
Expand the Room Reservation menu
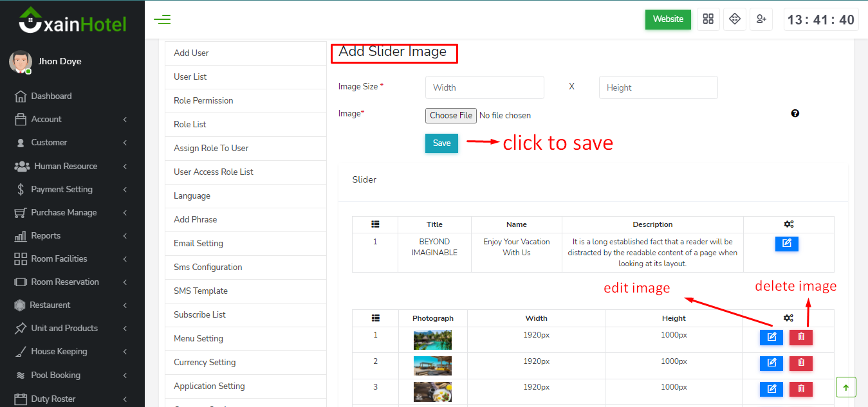[x=71, y=282]
